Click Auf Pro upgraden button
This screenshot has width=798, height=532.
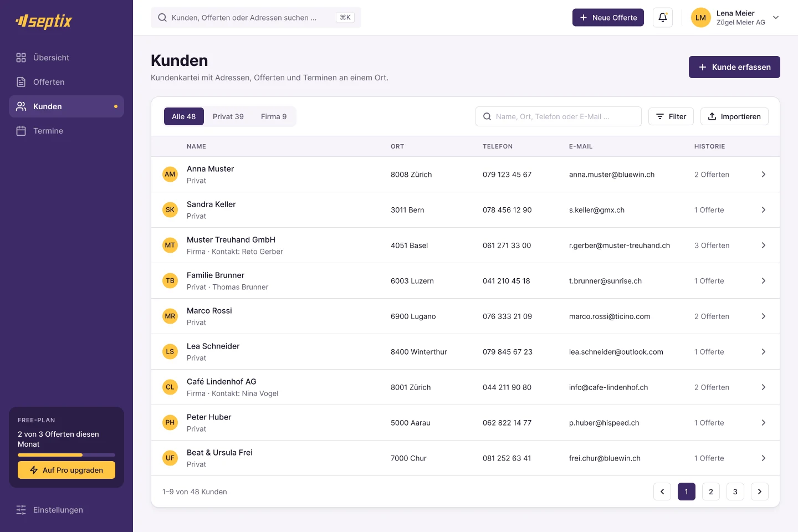pyautogui.click(x=66, y=470)
